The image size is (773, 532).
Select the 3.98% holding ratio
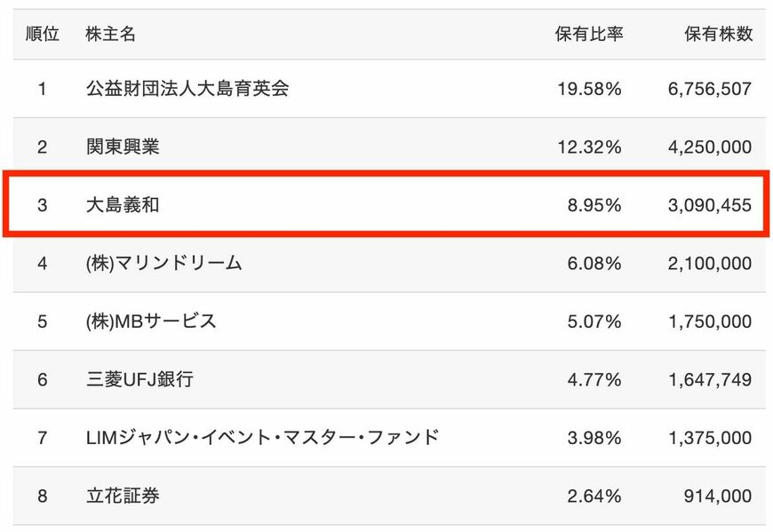click(x=594, y=438)
